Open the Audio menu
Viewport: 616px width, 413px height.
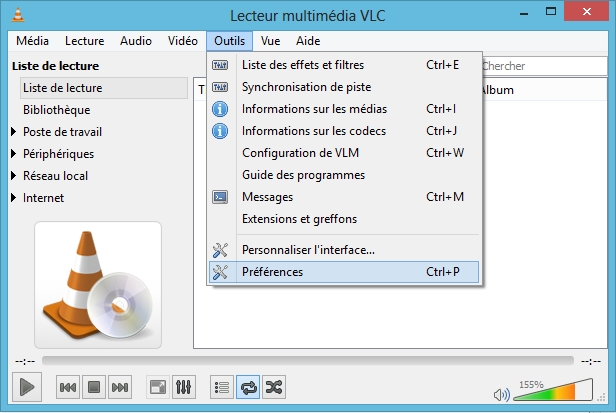click(136, 41)
